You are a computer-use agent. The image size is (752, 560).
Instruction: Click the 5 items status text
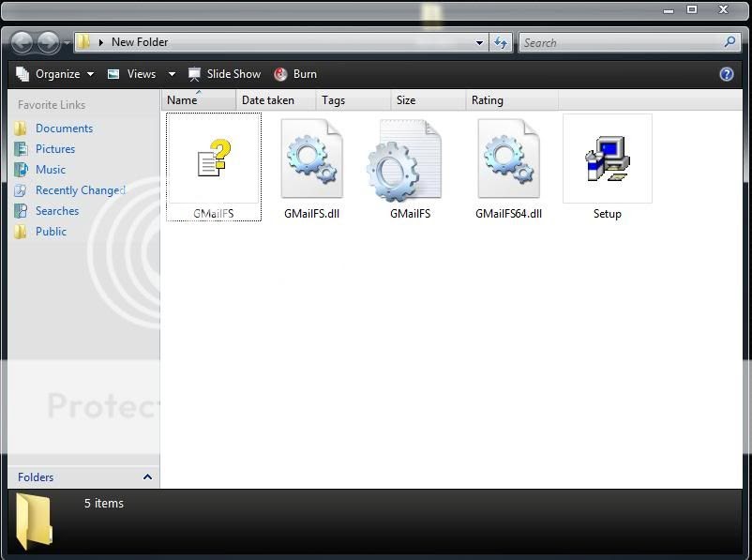click(103, 504)
